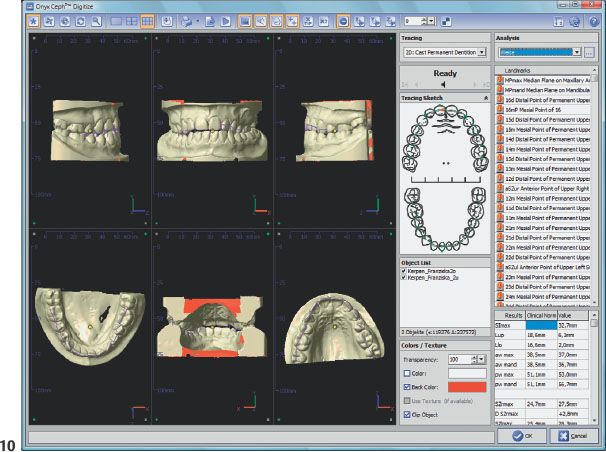Image resolution: width=606 pixels, height=452 pixels.
Task: Open the Transparency value dropdown
Action: [x=482, y=358]
